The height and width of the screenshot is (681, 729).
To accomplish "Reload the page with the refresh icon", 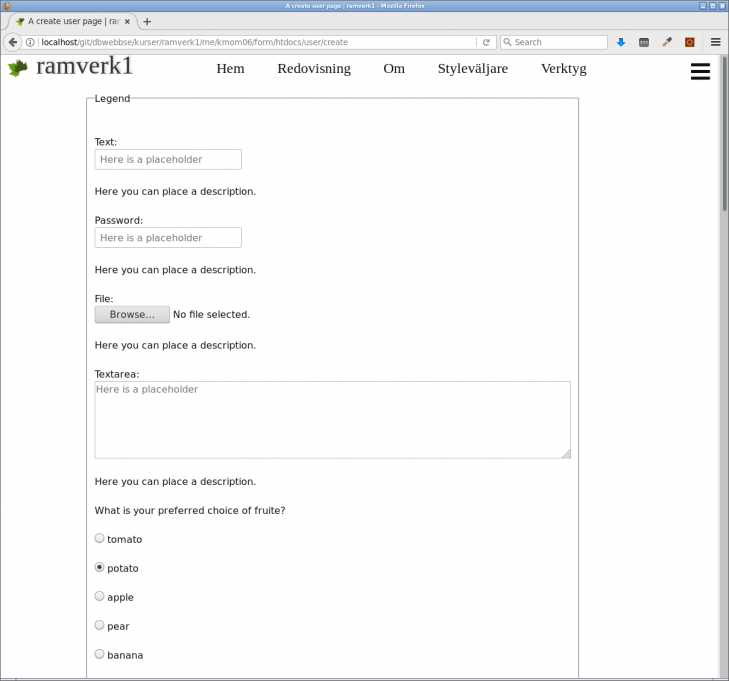I will (486, 42).
